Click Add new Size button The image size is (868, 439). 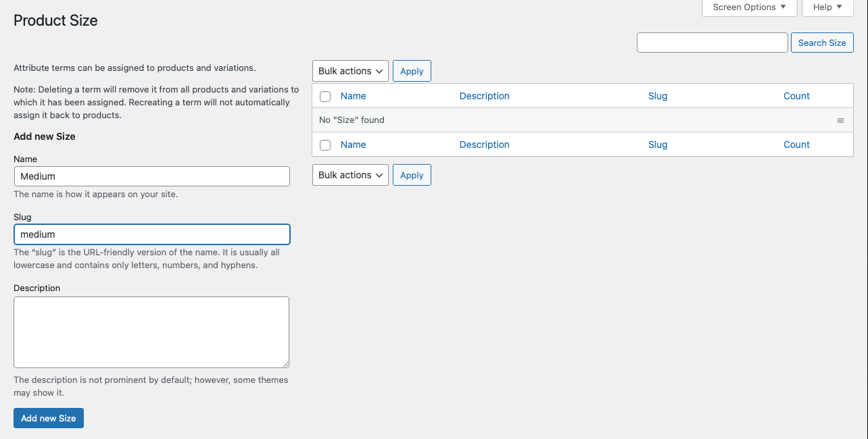(x=48, y=417)
